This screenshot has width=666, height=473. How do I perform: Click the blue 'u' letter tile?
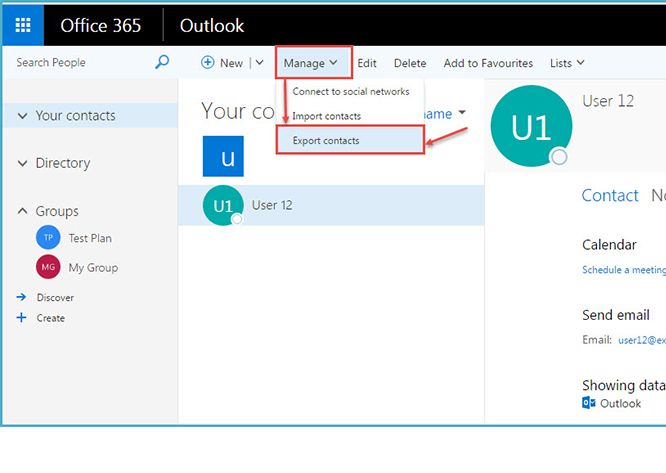223,156
